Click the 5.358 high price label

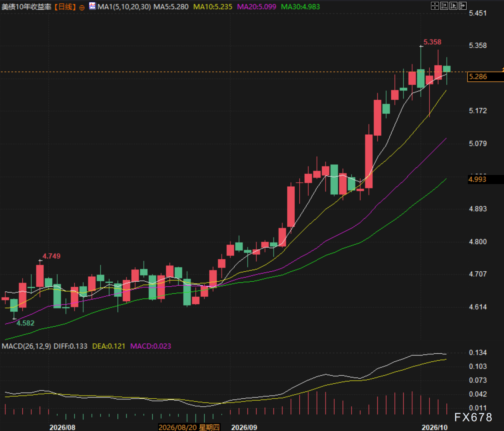tap(432, 42)
